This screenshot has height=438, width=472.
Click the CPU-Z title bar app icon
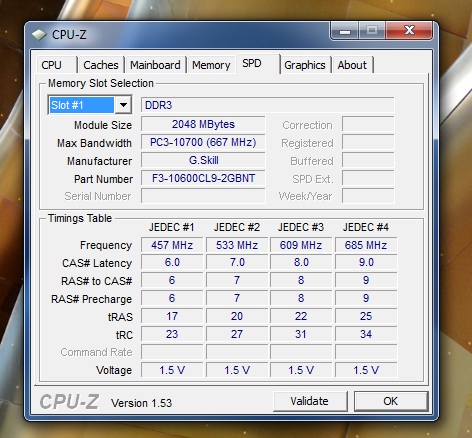coord(39,34)
